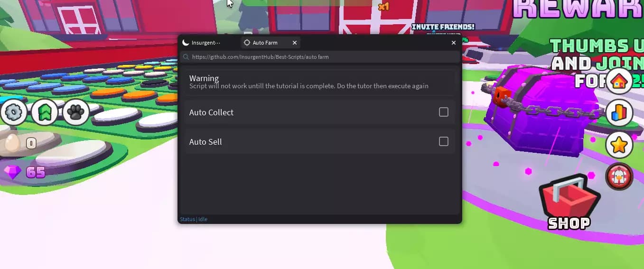Click the green upgrade arrows icon
Image resolution: width=644 pixels, height=269 pixels.
pos(45,112)
